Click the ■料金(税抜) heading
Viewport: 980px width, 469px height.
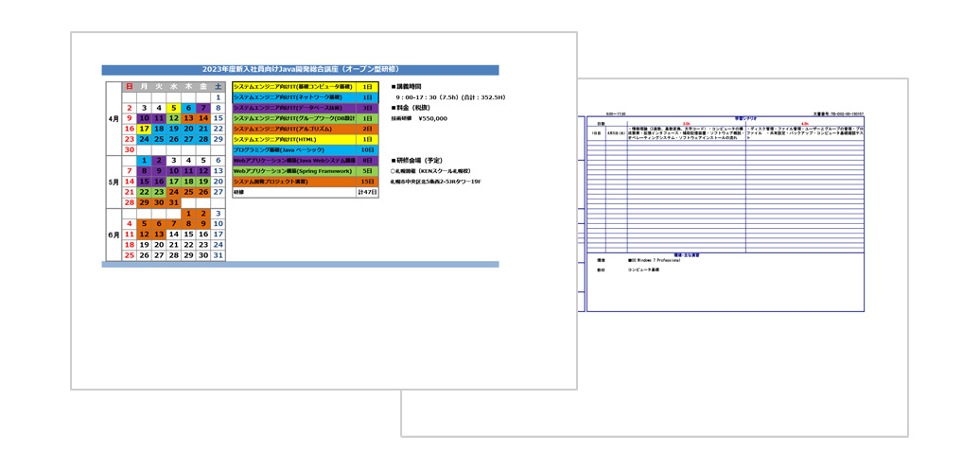click(x=412, y=108)
